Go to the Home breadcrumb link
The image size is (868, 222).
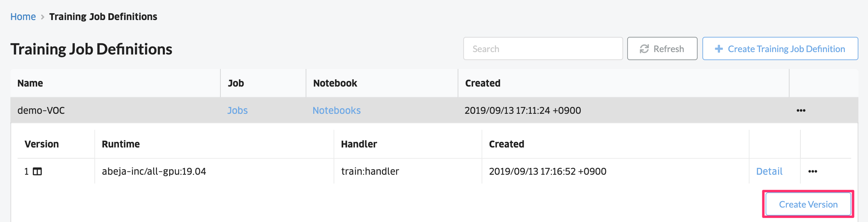tap(23, 17)
